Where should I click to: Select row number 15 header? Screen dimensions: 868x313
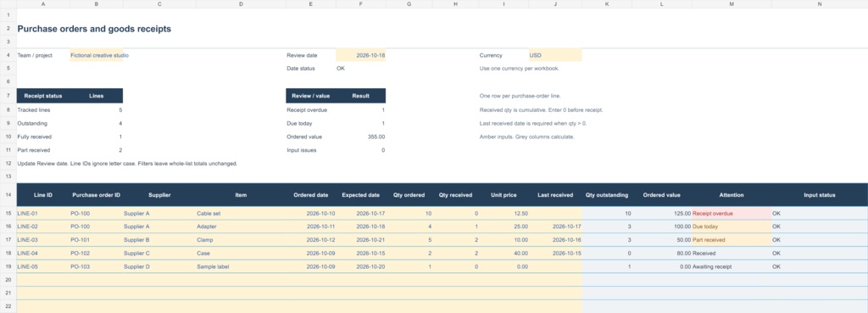8,213
